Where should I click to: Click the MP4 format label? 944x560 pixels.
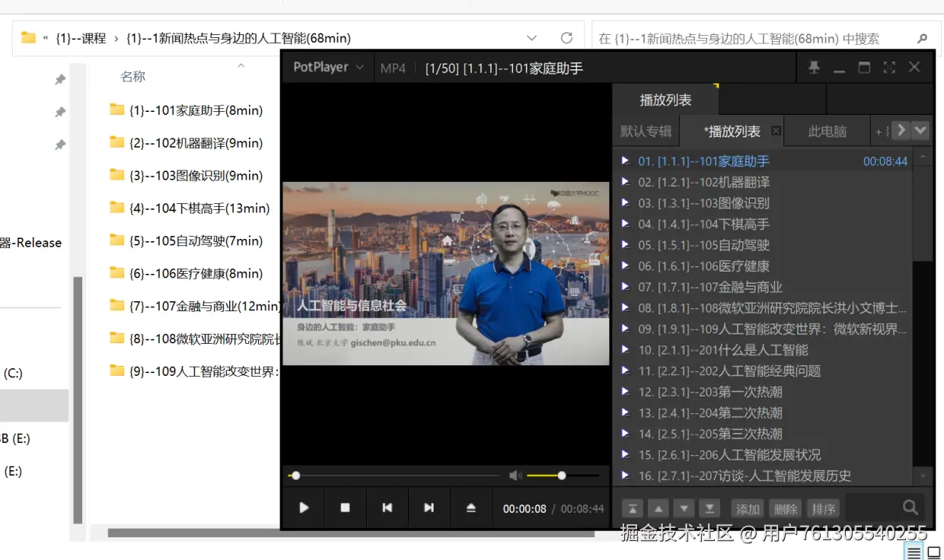(x=393, y=68)
